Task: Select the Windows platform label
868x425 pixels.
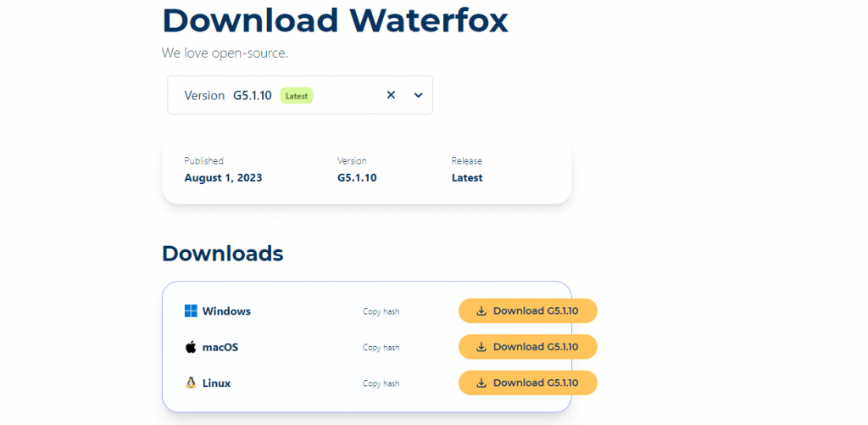Action: pos(226,311)
